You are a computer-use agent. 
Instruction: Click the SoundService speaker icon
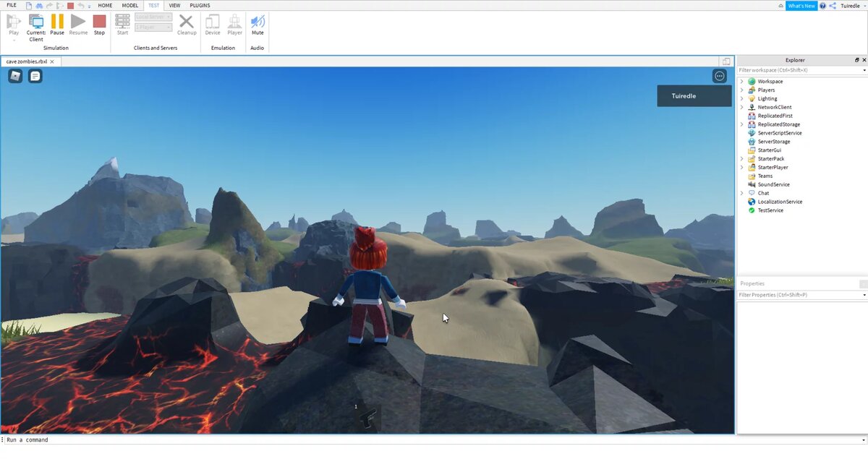coord(752,184)
